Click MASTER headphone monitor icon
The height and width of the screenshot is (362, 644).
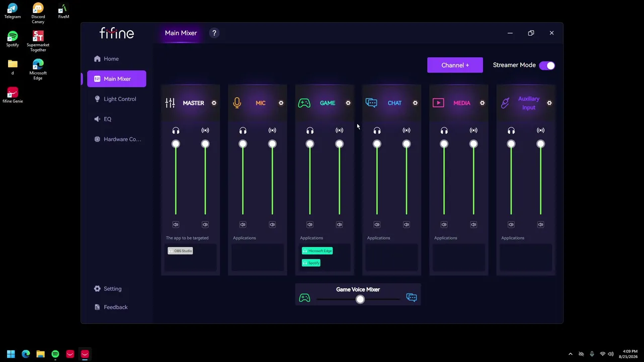(176, 131)
